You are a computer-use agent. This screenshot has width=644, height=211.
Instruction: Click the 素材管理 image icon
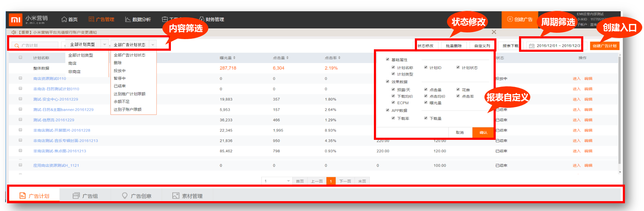[x=175, y=196]
